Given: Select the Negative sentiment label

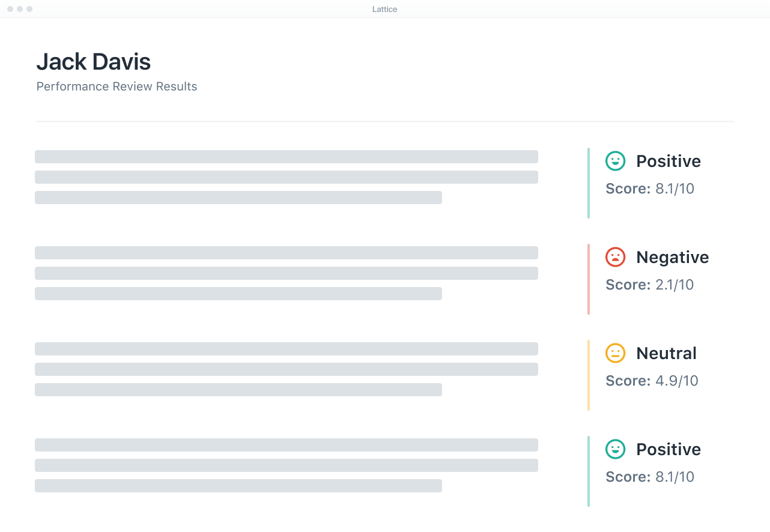Looking at the screenshot, I should [x=673, y=257].
